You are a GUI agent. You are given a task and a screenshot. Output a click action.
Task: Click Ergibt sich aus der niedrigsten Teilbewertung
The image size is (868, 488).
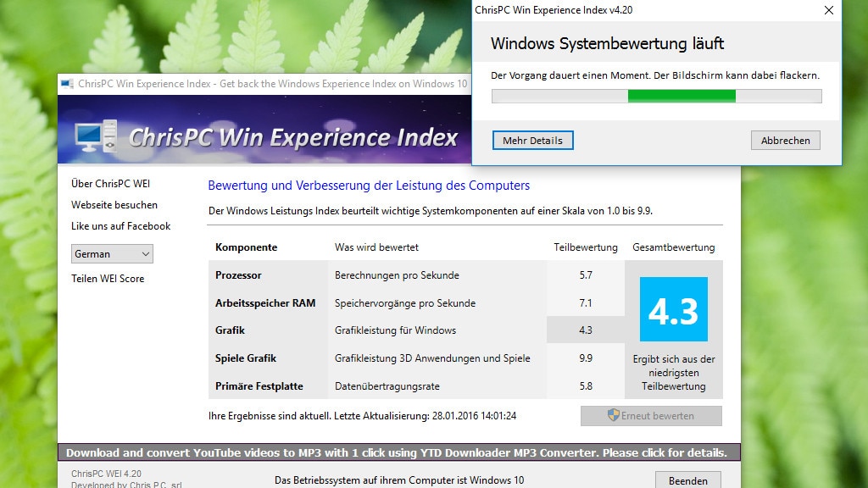pos(674,373)
